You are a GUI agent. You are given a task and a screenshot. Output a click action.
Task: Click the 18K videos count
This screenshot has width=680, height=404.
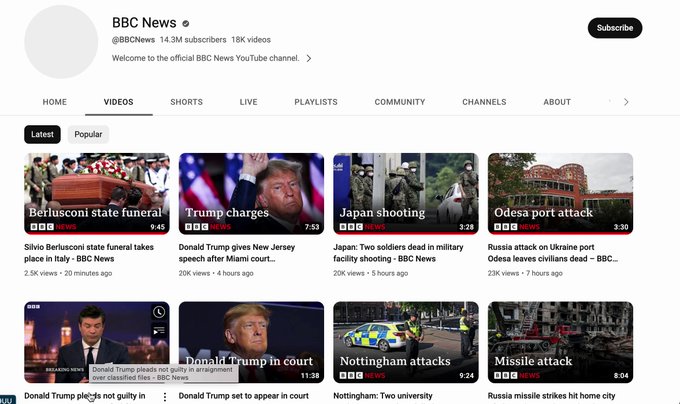(251, 39)
